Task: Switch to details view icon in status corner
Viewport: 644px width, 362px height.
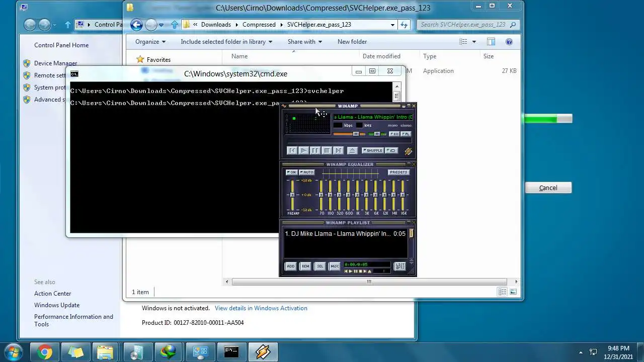Action: point(502,292)
